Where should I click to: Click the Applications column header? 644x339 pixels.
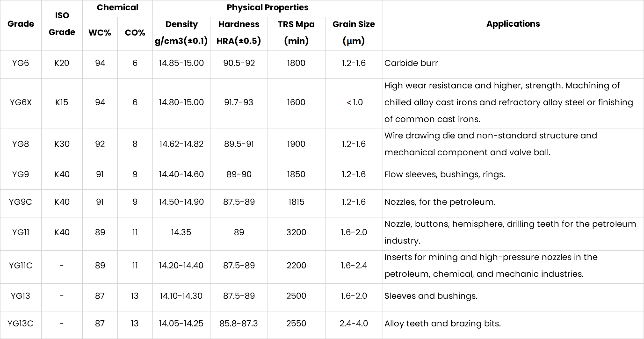pyautogui.click(x=513, y=24)
